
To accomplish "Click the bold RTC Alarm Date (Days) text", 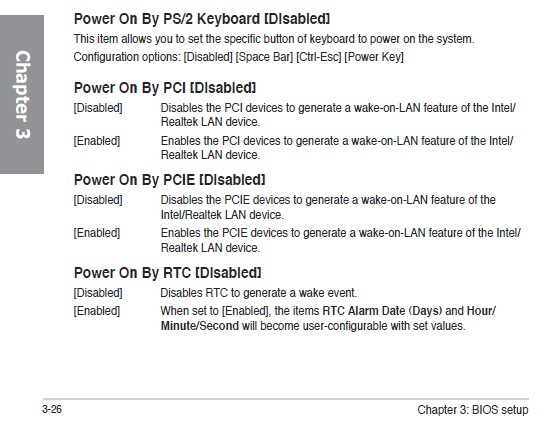I will 382,311.
